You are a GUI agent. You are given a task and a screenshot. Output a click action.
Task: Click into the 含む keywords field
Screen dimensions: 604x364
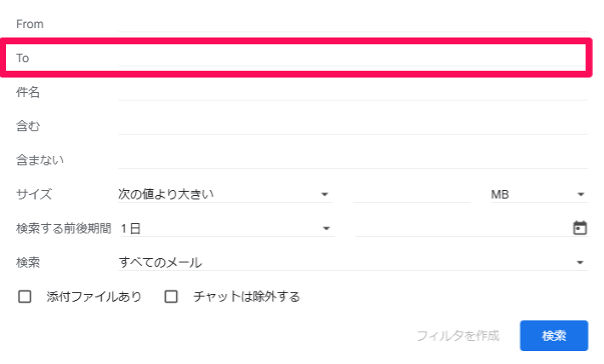[x=353, y=126]
